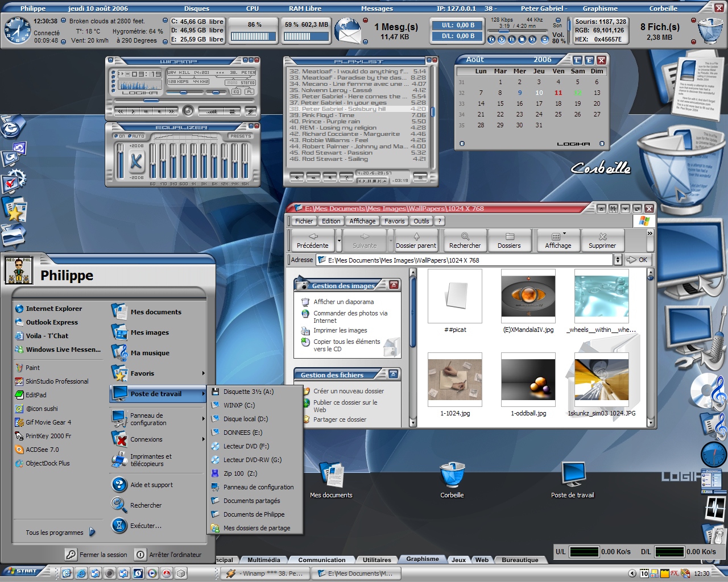Toggle Winamp EQ window button
This screenshot has width=728, height=582.
(x=236, y=92)
